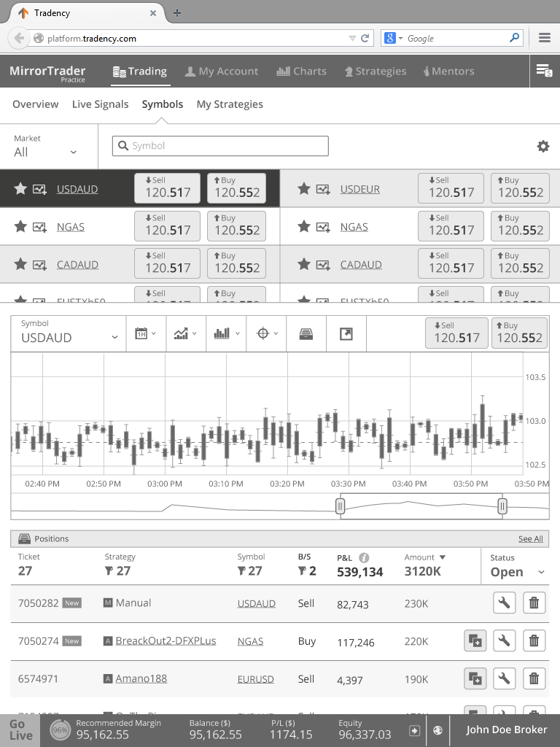Open chart positions tray icon
The height and width of the screenshot is (747, 560).
pos(306,334)
